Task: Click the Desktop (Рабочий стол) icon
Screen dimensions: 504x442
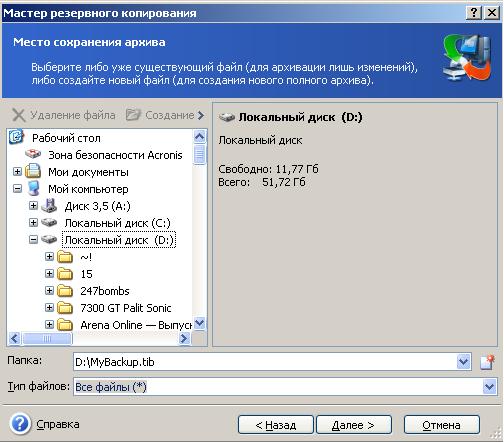Action: (16, 137)
